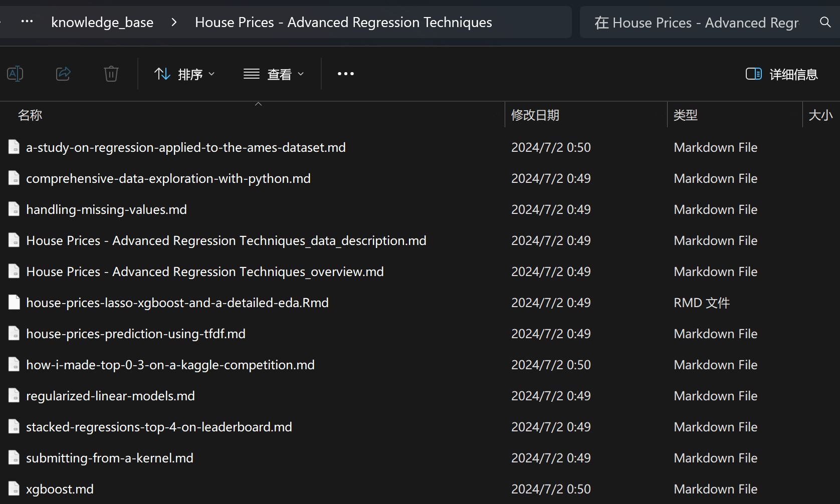Toggle the 详细信息 details pane

(x=781, y=74)
